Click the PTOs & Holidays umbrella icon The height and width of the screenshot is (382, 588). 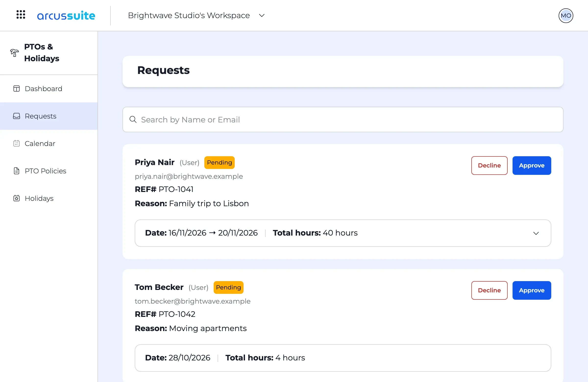(x=14, y=53)
